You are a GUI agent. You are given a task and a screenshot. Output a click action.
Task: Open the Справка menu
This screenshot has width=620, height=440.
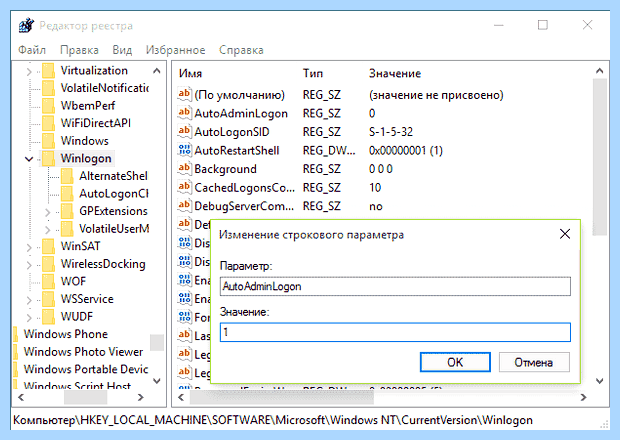(241, 50)
